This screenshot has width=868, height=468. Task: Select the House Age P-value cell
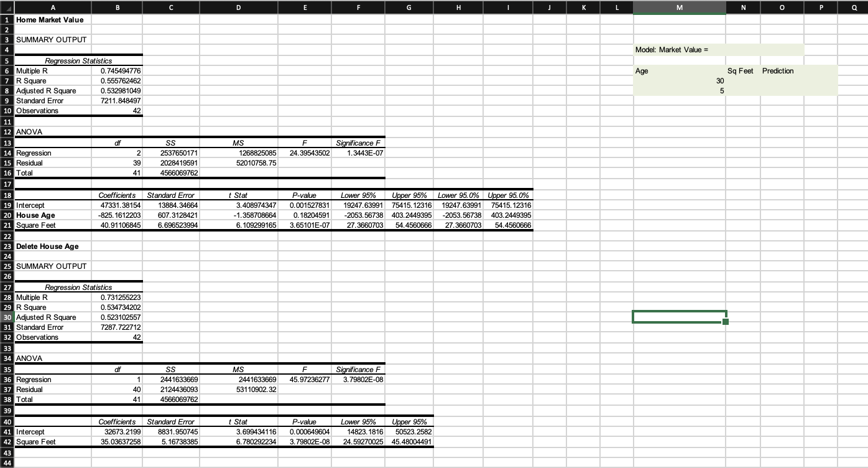[x=305, y=215]
